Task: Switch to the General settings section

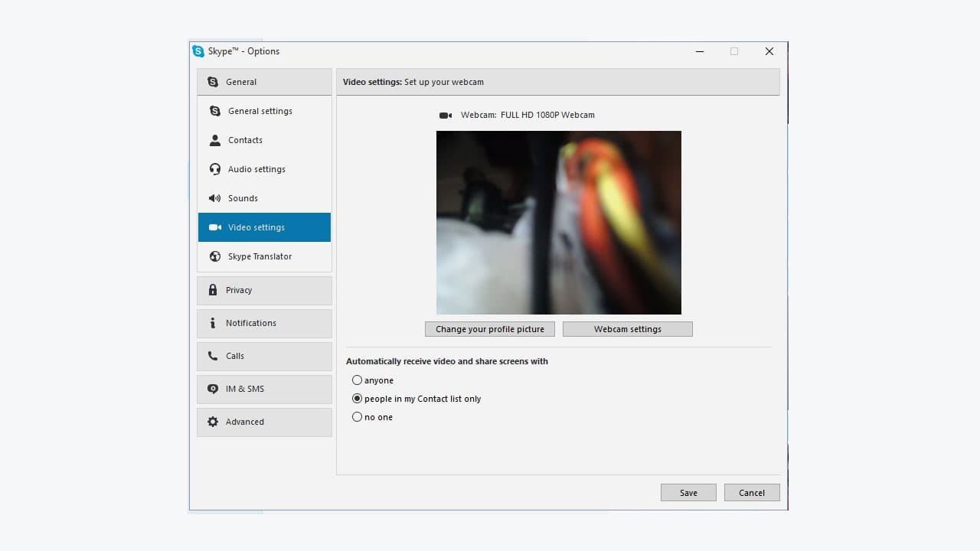Action: pyautogui.click(x=260, y=111)
